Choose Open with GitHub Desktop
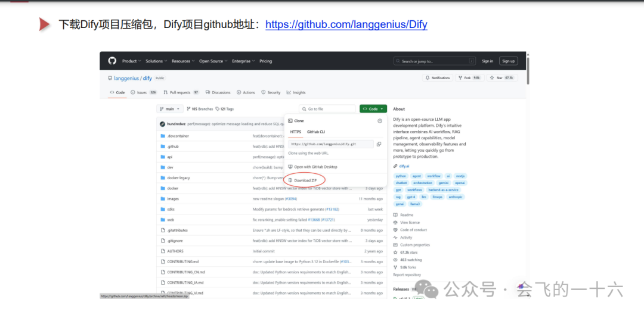The height and width of the screenshot is (315, 644). (x=312, y=167)
